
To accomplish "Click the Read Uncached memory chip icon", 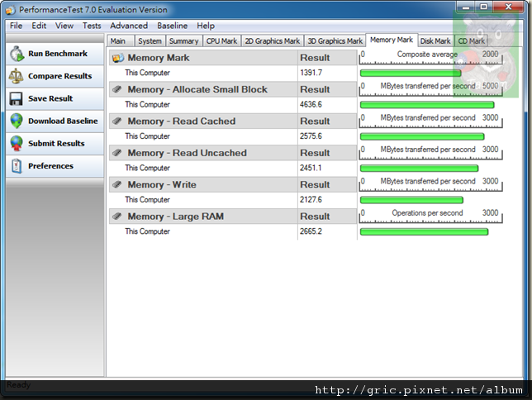I will 117,153.
